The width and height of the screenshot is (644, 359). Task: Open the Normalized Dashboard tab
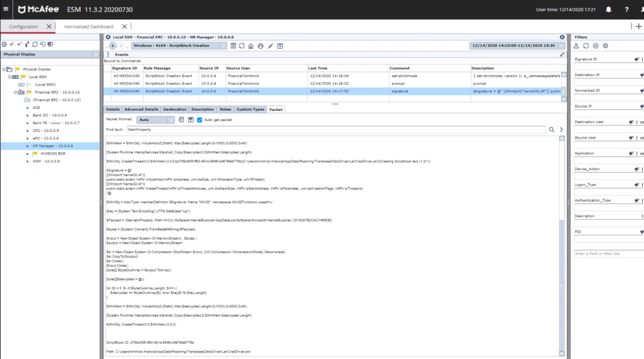click(x=89, y=26)
